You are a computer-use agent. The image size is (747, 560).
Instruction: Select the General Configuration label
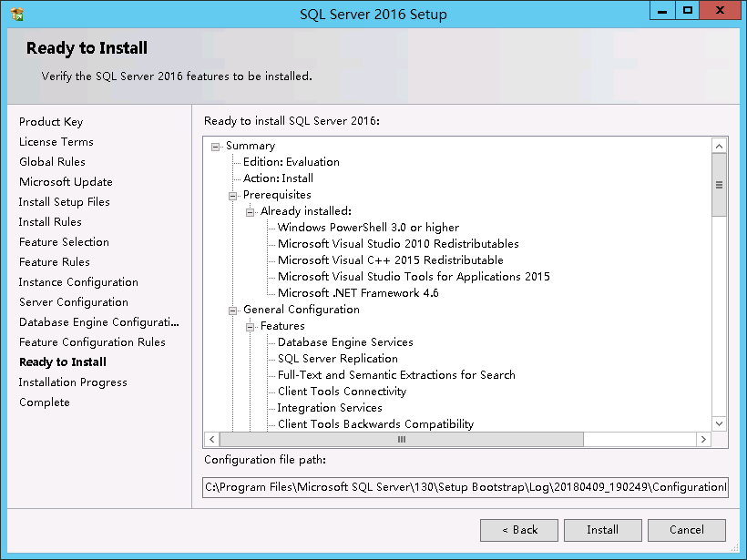(302, 309)
